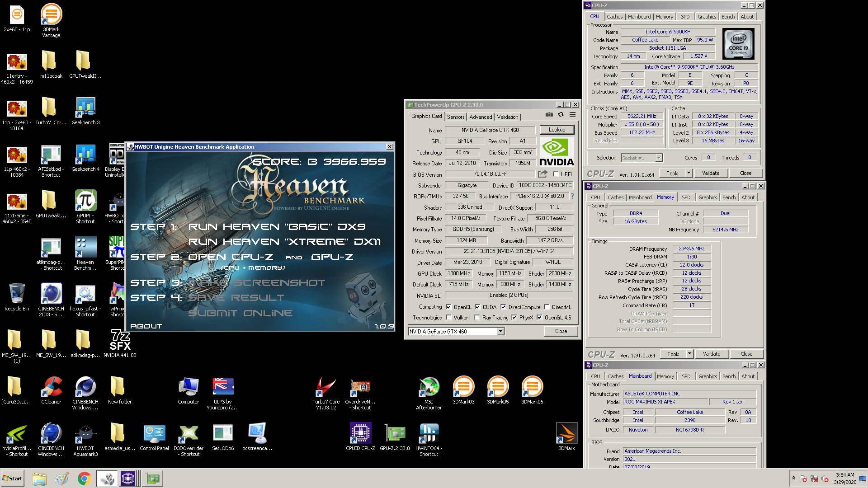
Task: Launch GPUPI shortcut on the desktop
Action: pyautogui.click(x=85, y=206)
